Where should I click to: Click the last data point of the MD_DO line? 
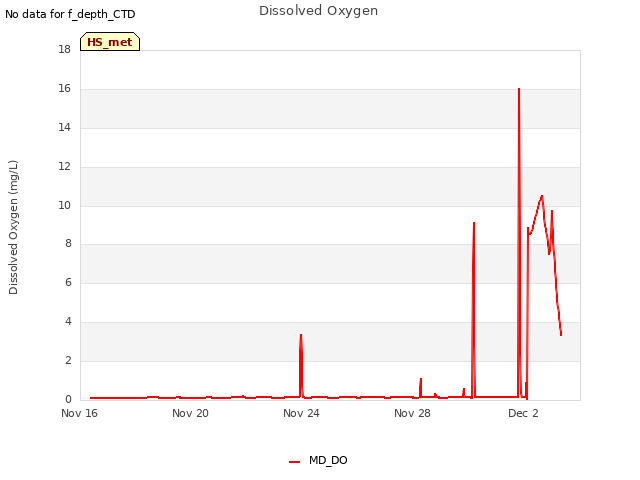(561, 335)
